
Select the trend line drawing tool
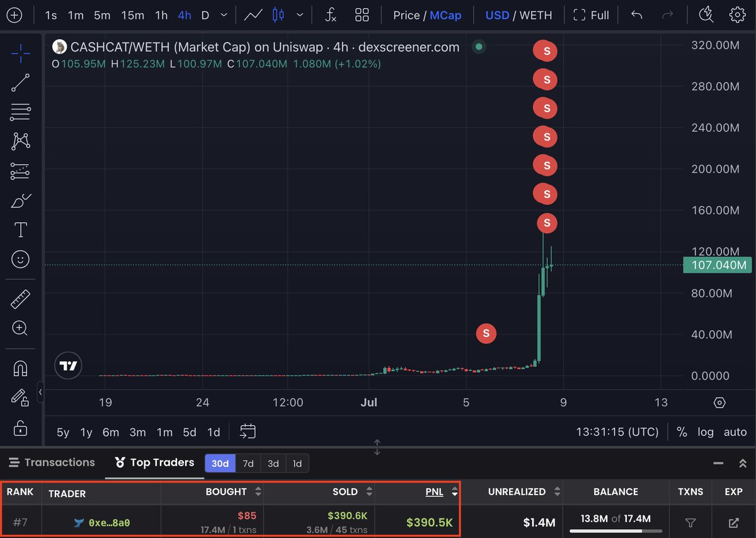coord(21,83)
